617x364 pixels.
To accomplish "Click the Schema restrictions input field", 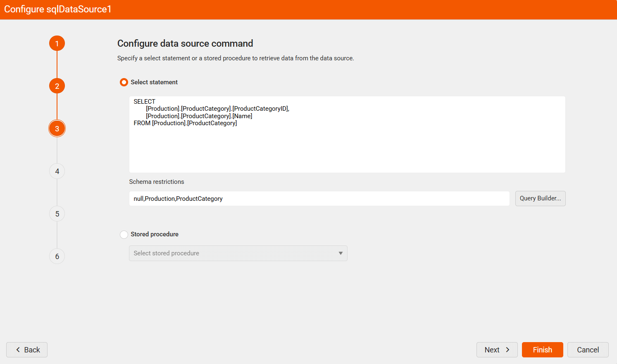I will (x=319, y=198).
